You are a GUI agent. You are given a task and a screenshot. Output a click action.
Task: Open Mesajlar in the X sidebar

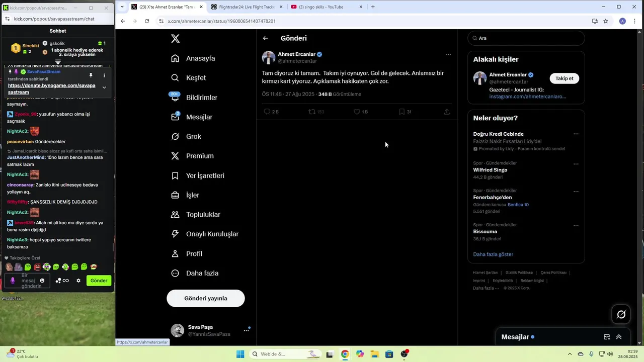(192, 117)
